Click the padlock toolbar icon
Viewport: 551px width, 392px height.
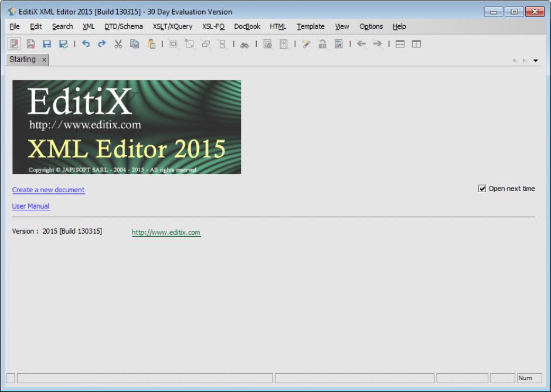[x=322, y=44]
